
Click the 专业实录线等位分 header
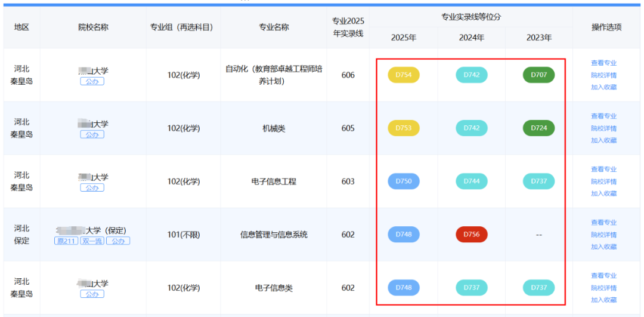click(x=471, y=17)
